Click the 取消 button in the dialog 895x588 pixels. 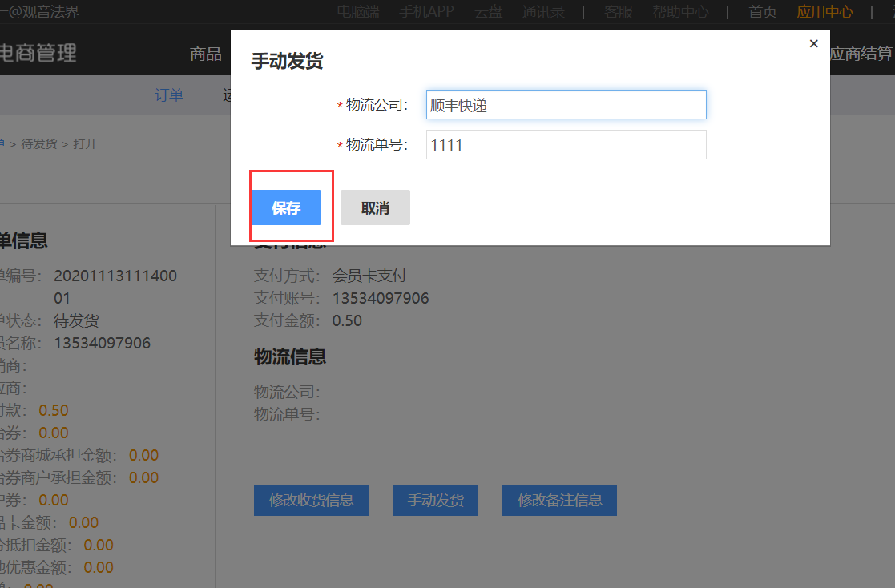click(x=375, y=207)
